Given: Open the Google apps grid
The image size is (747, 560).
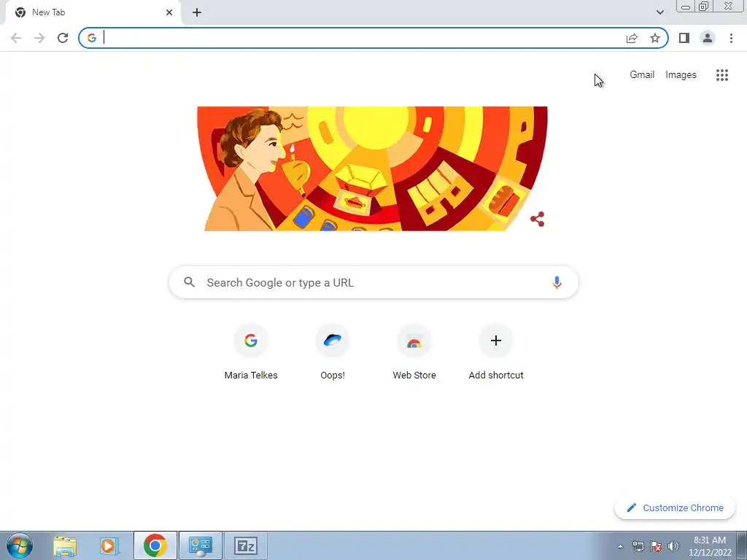Looking at the screenshot, I should click(722, 75).
